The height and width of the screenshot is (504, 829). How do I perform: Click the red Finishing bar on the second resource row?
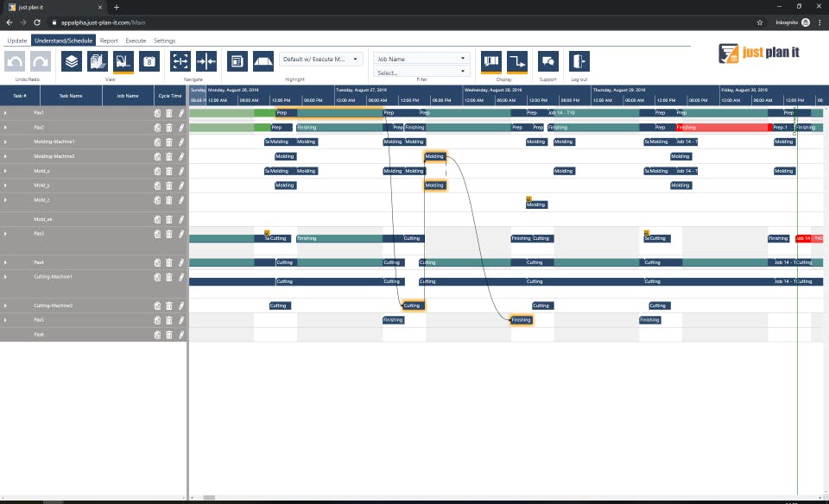coord(722,128)
